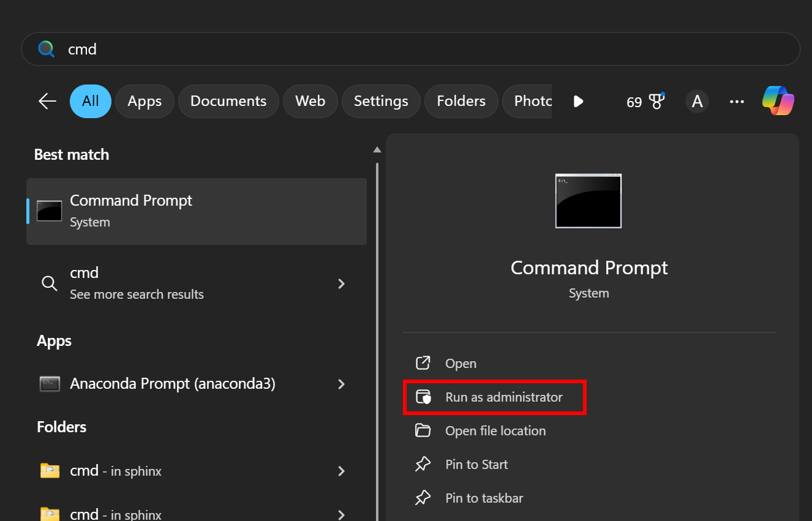Select the Documents filter tab
Screen dimensions: 812x521
coord(228,101)
